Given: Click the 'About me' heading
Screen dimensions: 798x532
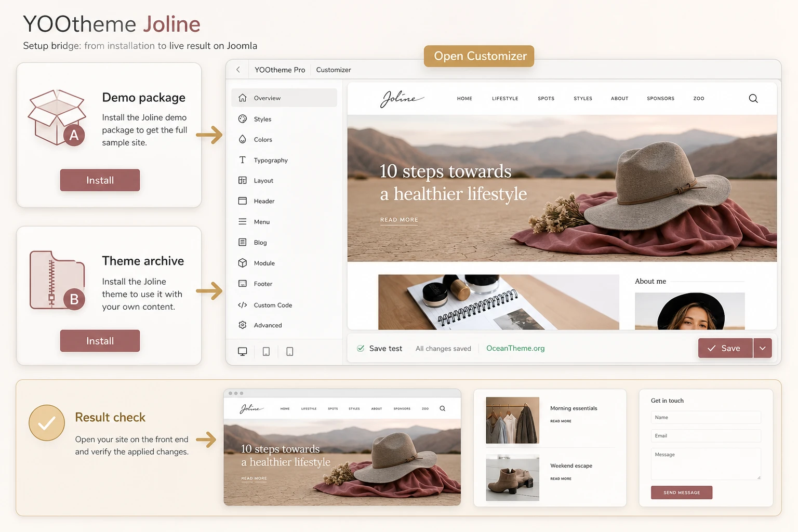Looking at the screenshot, I should click(650, 281).
